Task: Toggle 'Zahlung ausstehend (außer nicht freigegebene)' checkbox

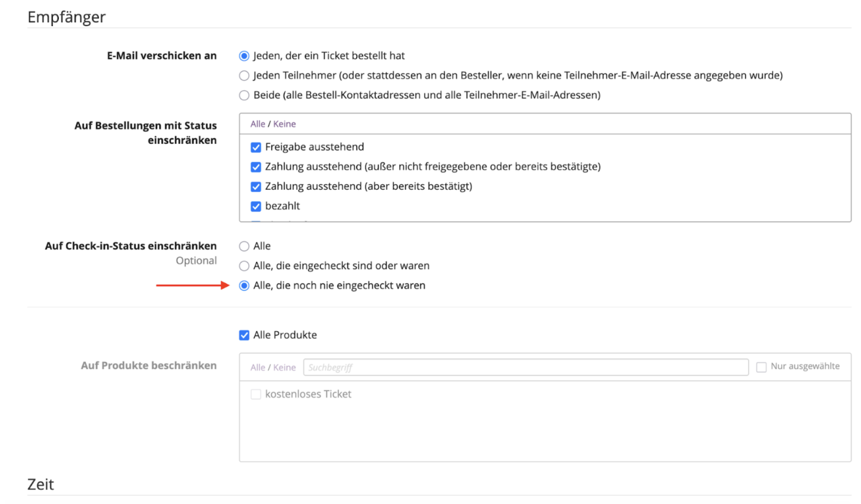Action: tap(256, 167)
